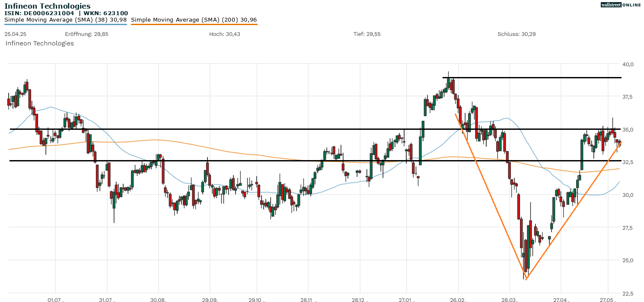Click the 26.02. date on the x-axis

(x=458, y=299)
